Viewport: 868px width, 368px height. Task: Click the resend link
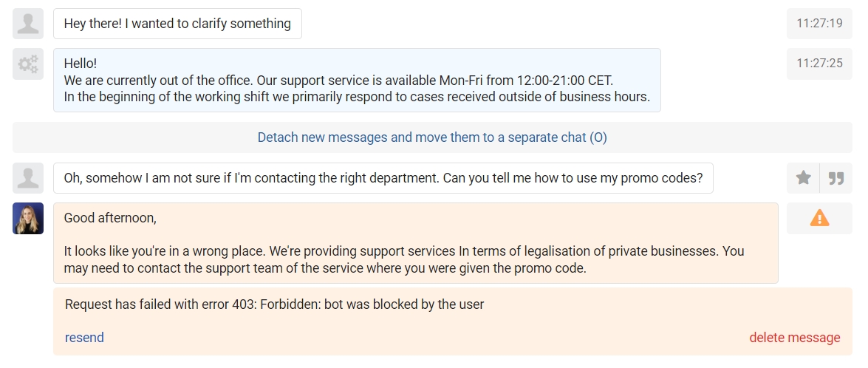[x=84, y=338]
